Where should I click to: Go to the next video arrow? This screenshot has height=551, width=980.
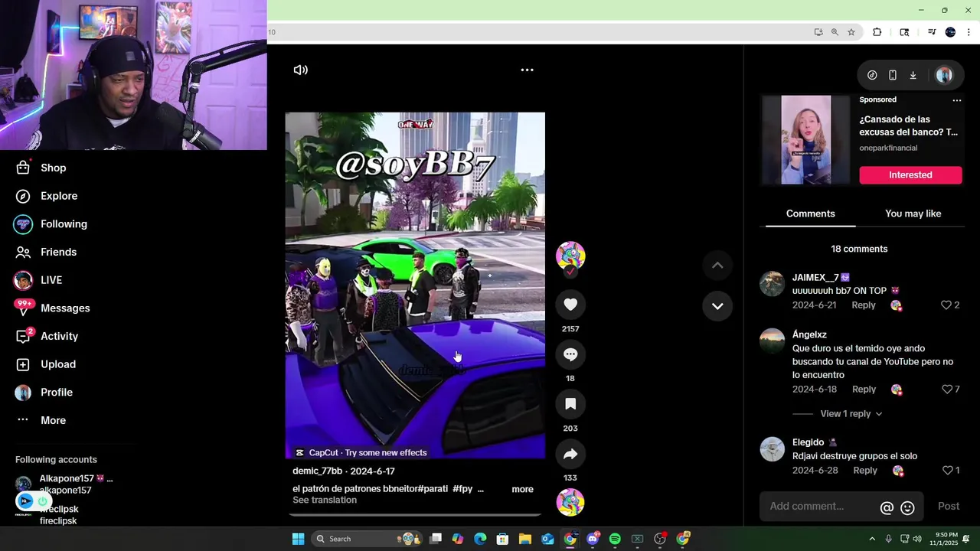click(x=717, y=306)
